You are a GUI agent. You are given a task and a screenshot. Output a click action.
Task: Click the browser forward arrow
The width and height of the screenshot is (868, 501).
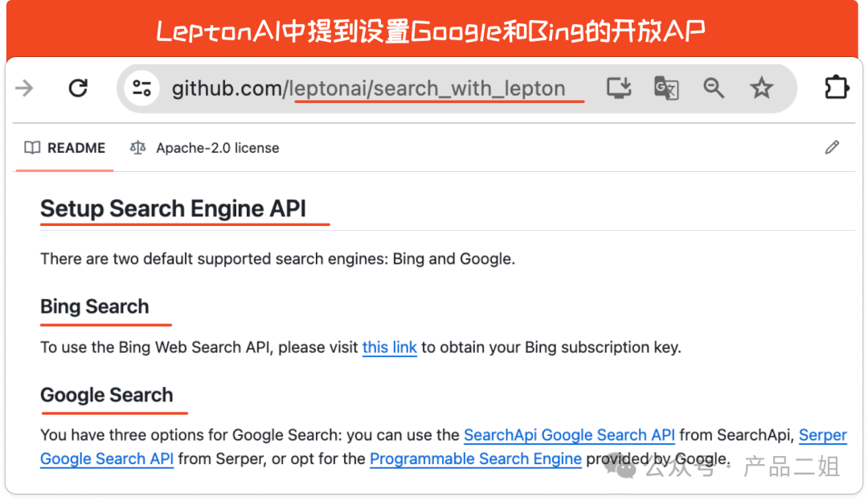[25, 88]
